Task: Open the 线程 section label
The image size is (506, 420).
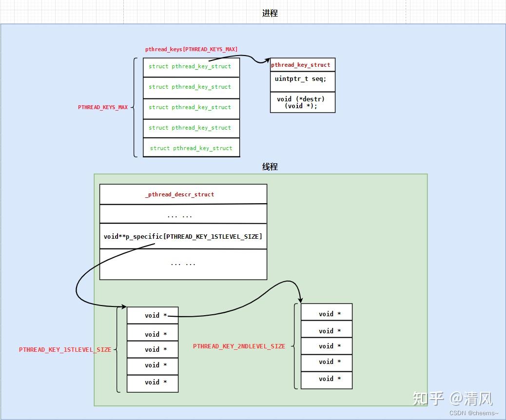Action: click(270, 166)
